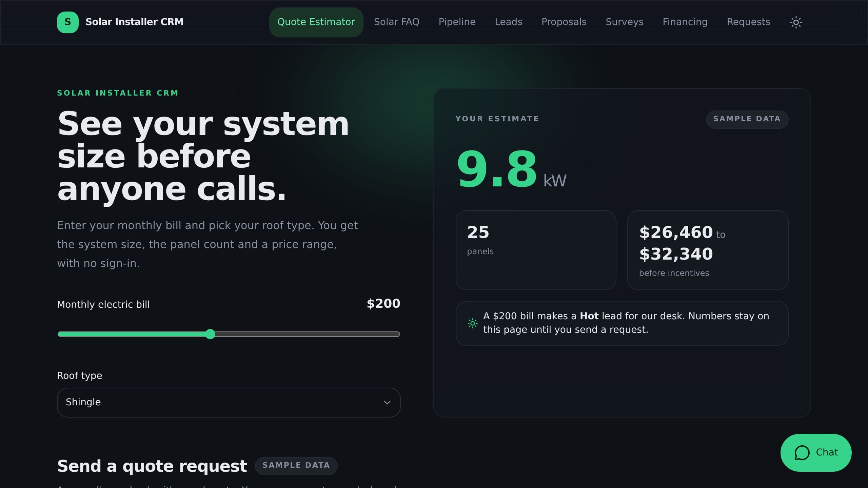The height and width of the screenshot is (488, 868).
Task: Go to the Solar FAQ page
Action: tap(396, 22)
